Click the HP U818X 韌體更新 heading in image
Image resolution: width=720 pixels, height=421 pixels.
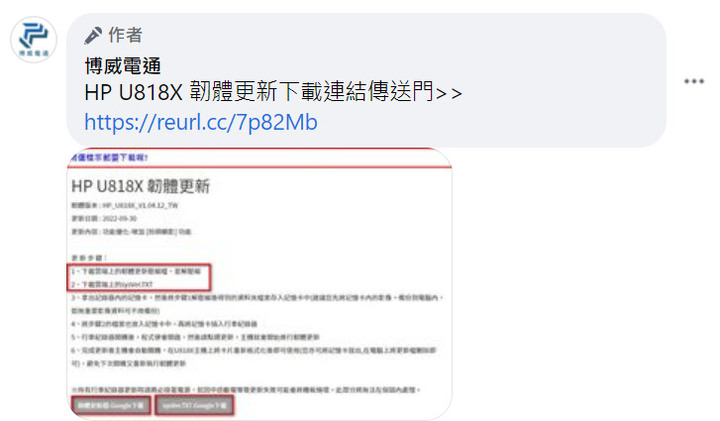tap(141, 186)
